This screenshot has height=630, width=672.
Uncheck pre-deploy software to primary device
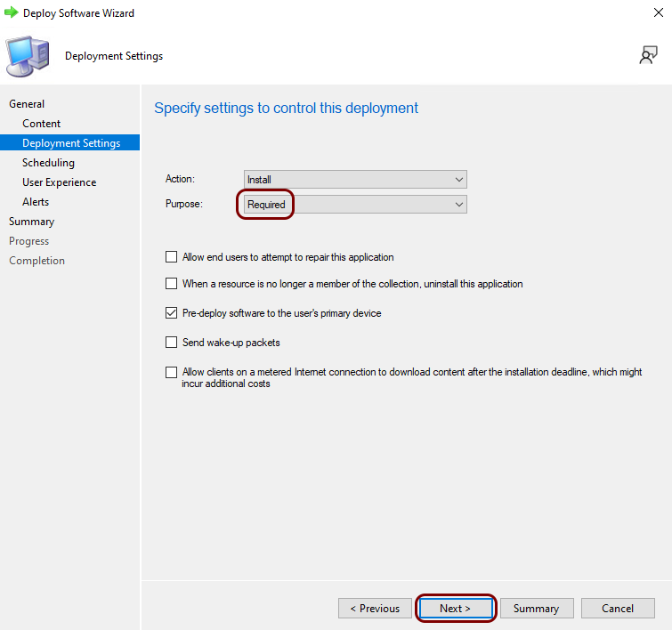tap(172, 313)
